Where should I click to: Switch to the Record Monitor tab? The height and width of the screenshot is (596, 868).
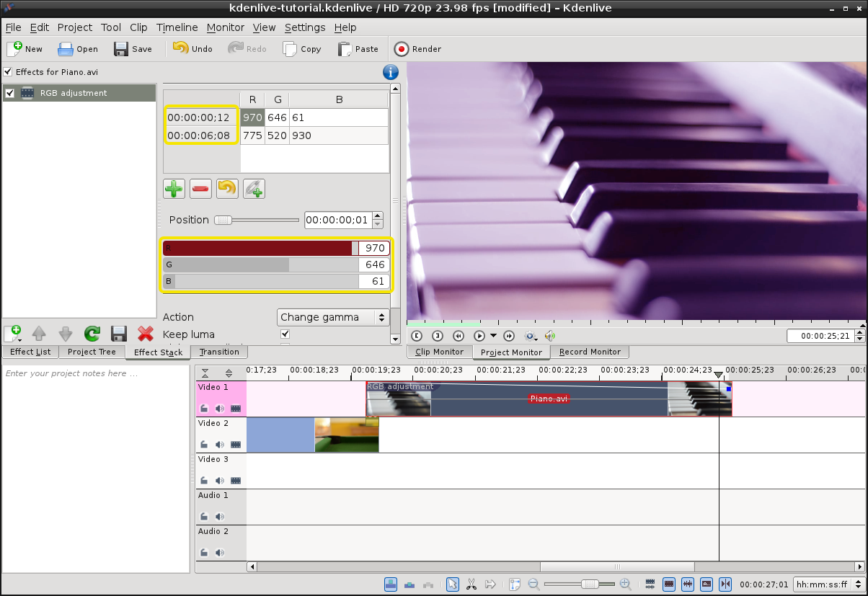tap(590, 352)
